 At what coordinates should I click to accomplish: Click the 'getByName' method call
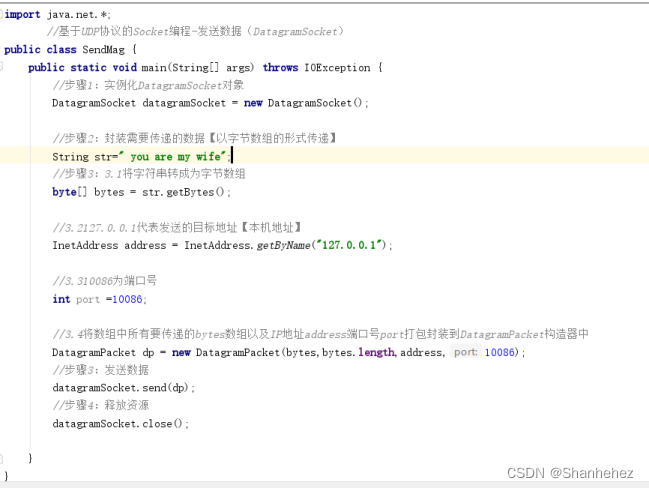tap(284, 245)
